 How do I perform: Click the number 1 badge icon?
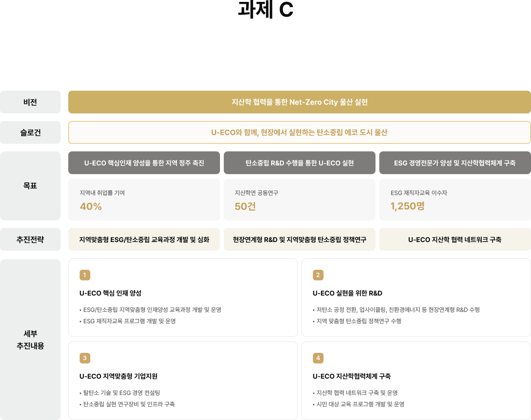85,275
